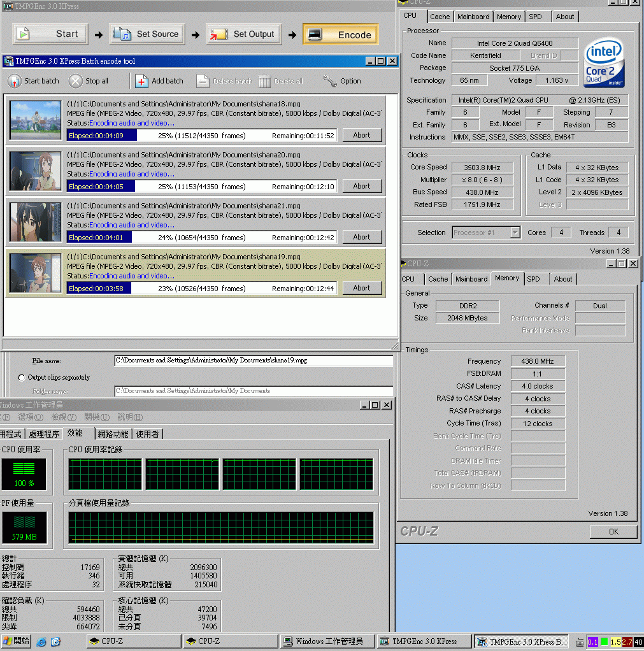Select shana21.mpg thumbnail

pyautogui.click(x=35, y=222)
